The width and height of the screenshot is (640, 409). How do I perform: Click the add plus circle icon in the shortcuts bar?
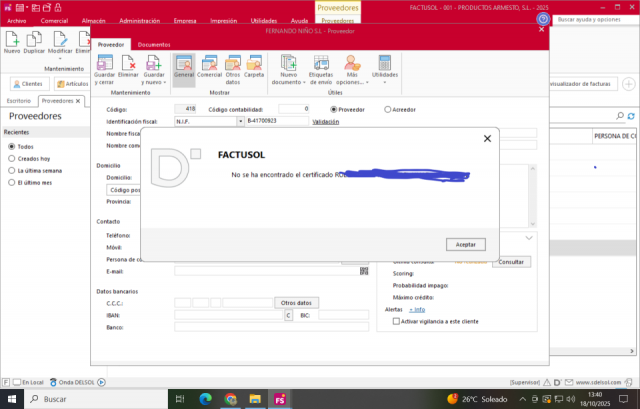tap(629, 84)
